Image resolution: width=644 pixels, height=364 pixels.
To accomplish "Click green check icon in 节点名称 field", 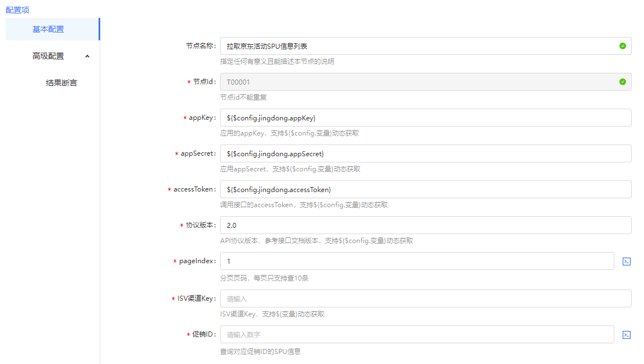I will [622, 46].
